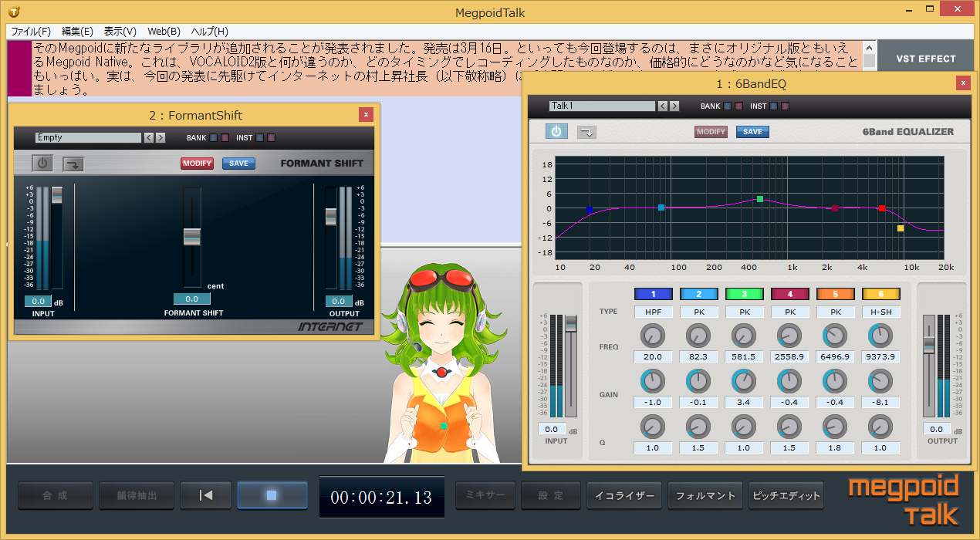The image size is (980, 540).
Task: Click dark blue band 1 node on EQ graph
Action: [x=589, y=209]
